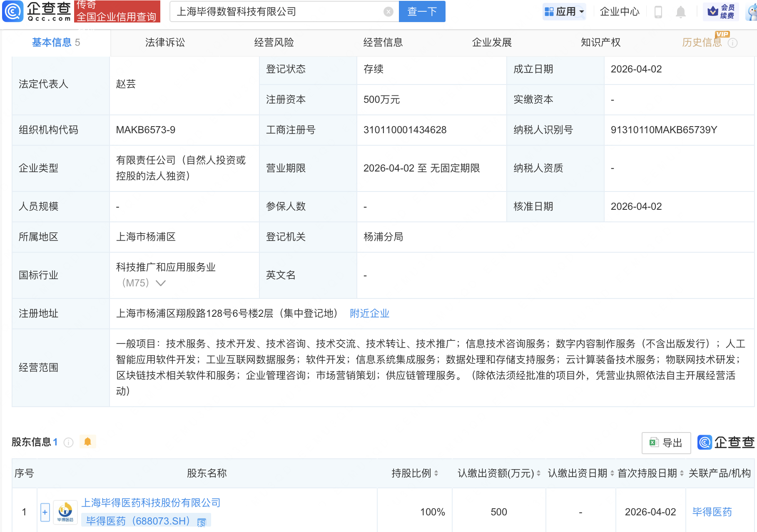The height and width of the screenshot is (532, 757).
Task: Clear the search box with the x icon
Action: tap(389, 11)
